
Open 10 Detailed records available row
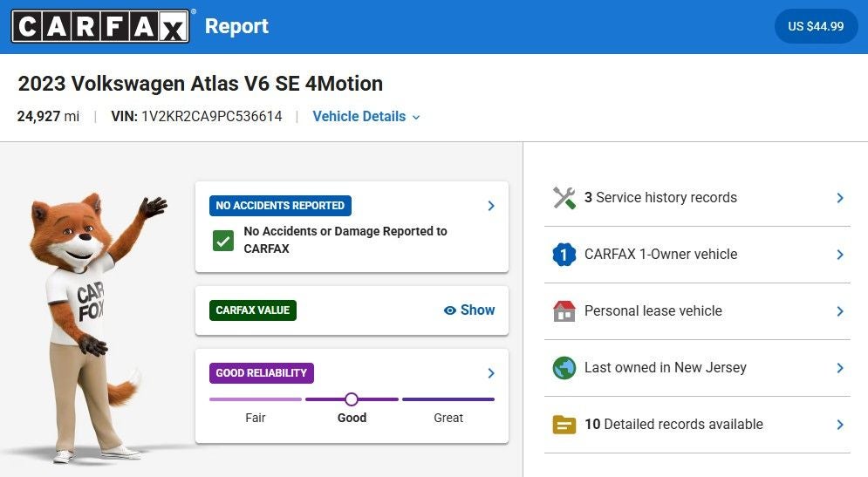tap(698, 425)
